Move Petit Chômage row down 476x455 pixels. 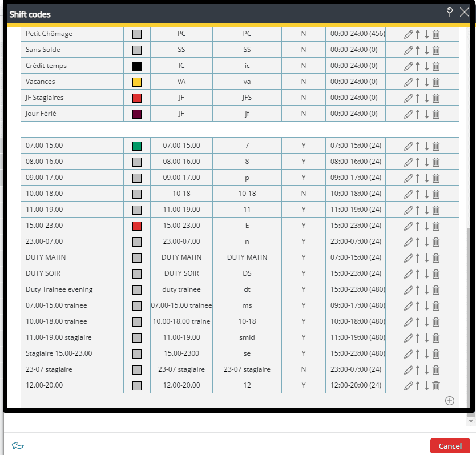coord(426,34)
